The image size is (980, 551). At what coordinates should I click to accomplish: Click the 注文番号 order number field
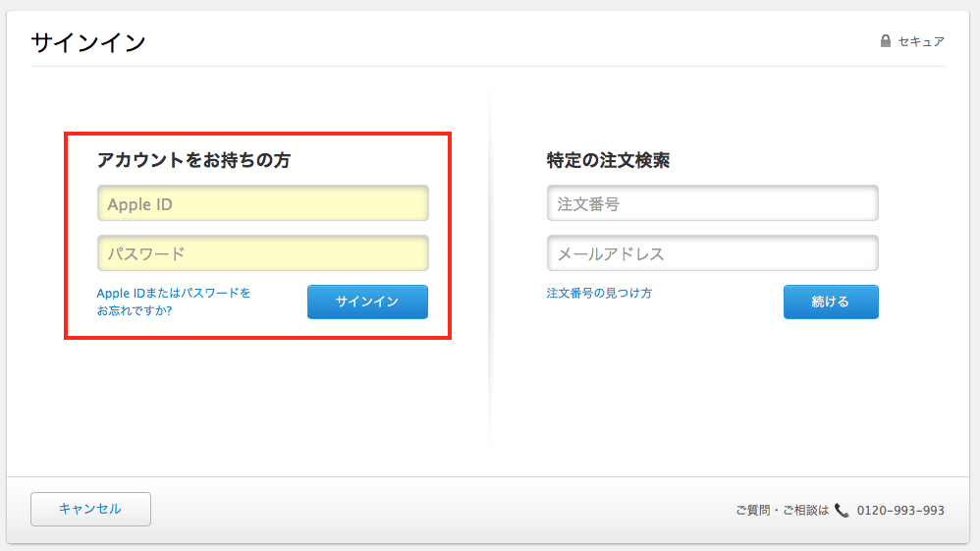[x=713, y=203]
